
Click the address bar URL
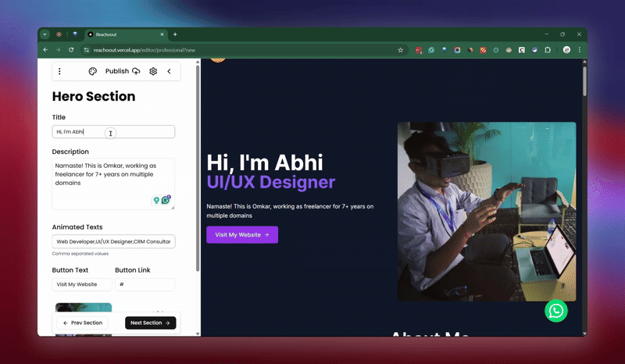(x=145, y=50)
